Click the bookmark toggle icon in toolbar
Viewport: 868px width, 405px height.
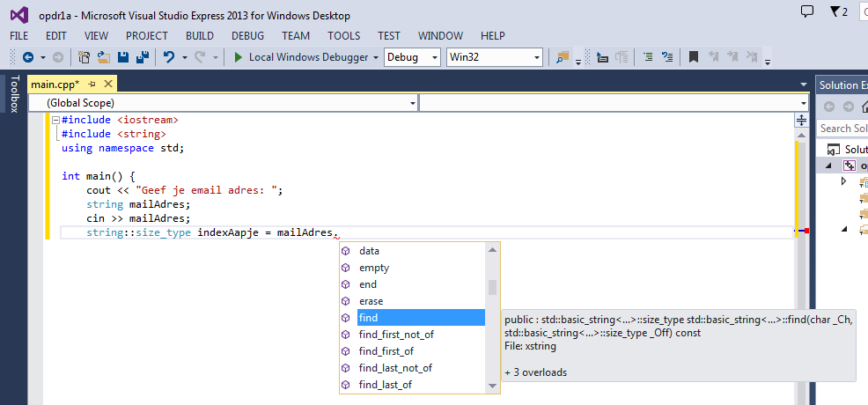(694, 57)
